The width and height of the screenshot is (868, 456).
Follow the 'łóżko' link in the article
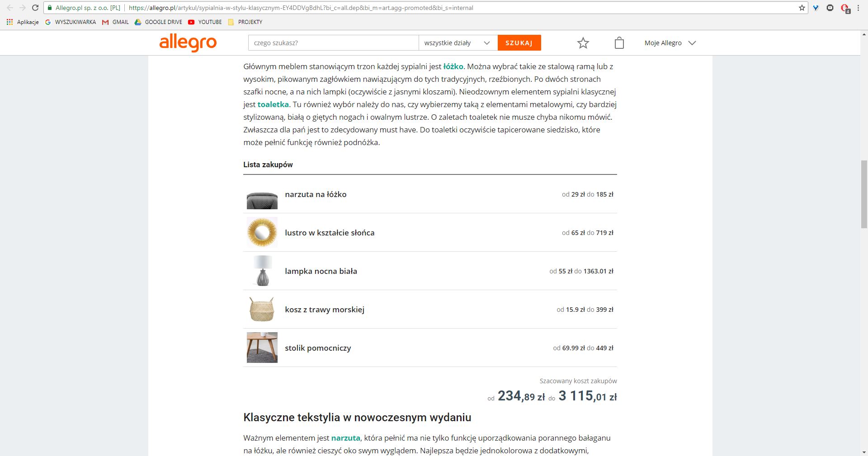pyautogui.click(x=453, y=66)
